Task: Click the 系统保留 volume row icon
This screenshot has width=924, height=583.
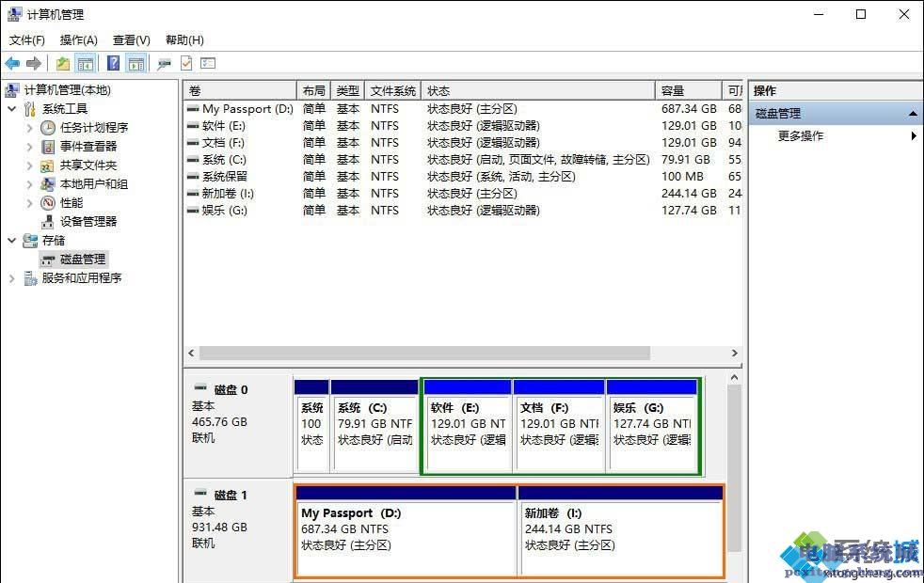Action: [193, 177]
